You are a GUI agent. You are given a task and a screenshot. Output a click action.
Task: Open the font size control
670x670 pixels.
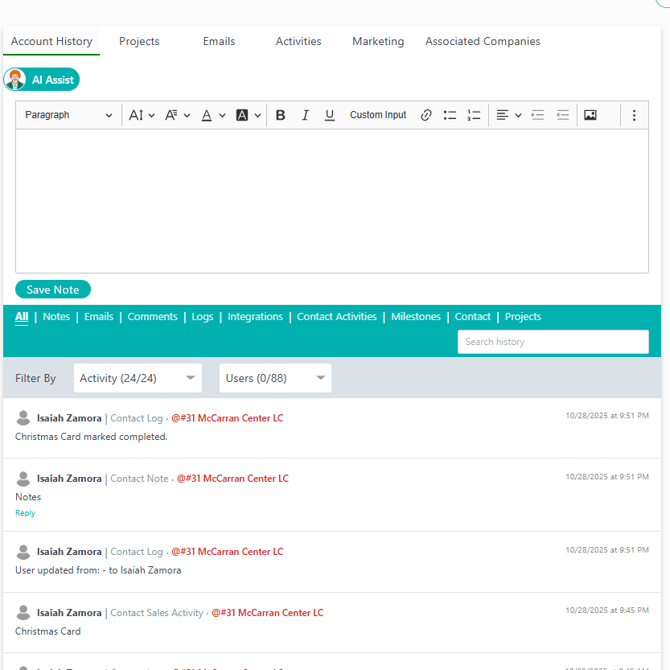click(x=141, y=115)
